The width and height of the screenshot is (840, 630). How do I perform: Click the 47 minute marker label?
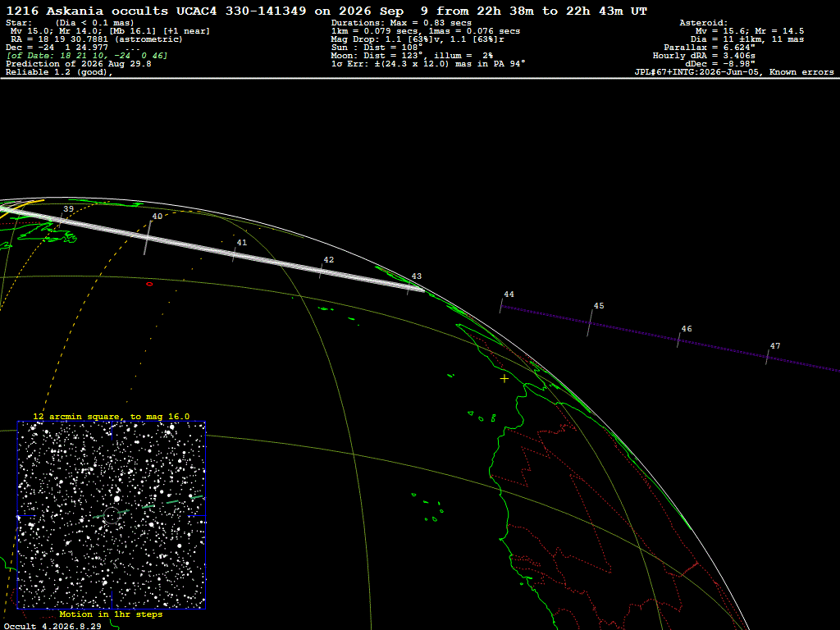775,346
